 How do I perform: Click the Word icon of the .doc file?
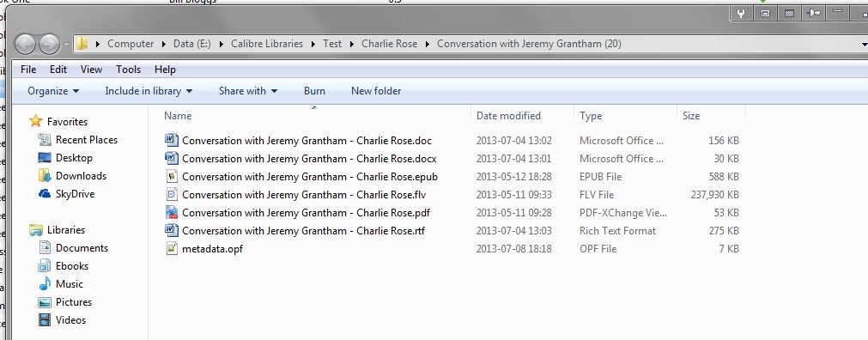(x=172, y=140)
